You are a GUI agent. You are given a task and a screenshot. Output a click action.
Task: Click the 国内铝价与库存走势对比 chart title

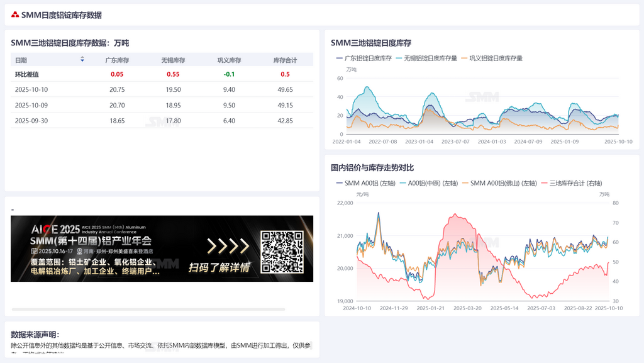[x=372, y=167]
